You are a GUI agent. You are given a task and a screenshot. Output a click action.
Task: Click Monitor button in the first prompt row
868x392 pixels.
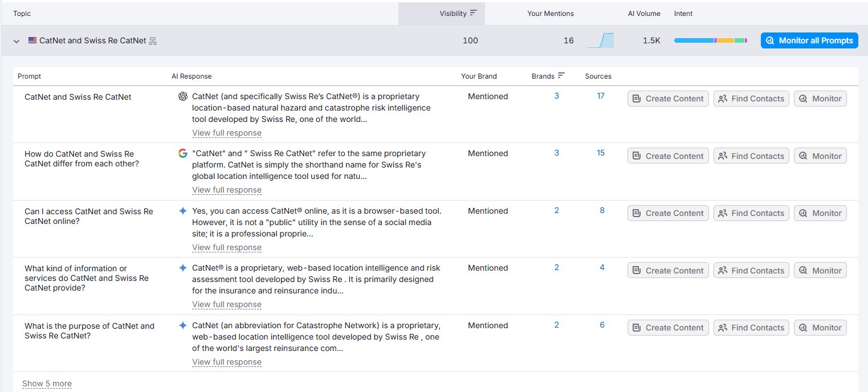pyautogui.click(x=820, y=99)
